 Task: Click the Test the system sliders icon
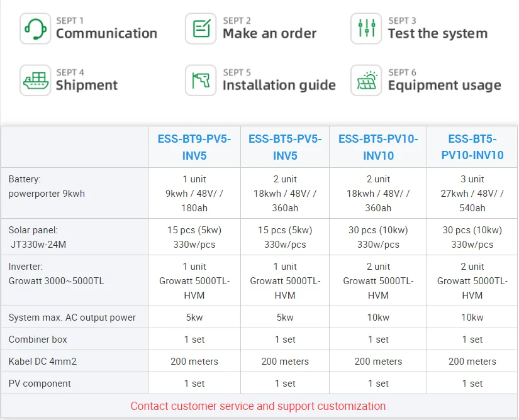tap(366, 29)
